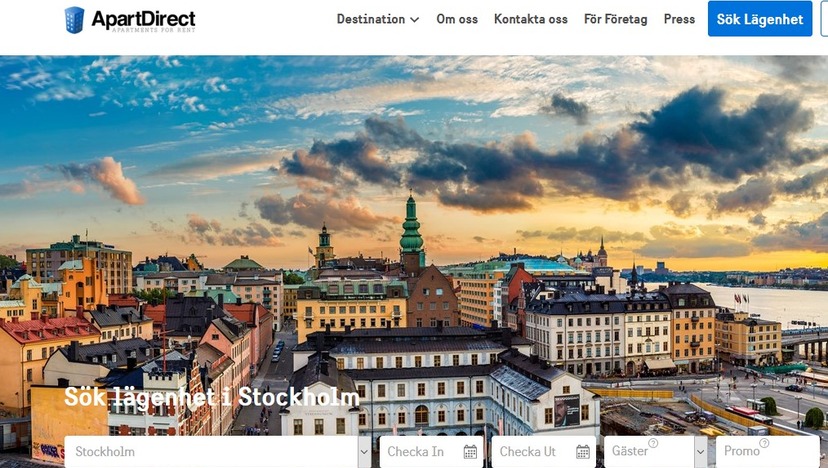Open the Checka Ut calendar icon
The image size is (828, 468).
point(583,452)
